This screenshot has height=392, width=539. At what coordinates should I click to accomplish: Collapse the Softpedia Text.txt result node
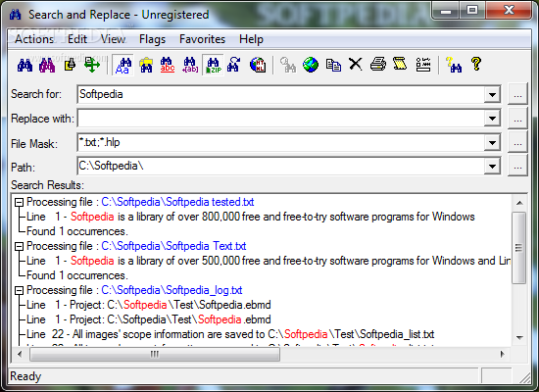tap(20, 246)
